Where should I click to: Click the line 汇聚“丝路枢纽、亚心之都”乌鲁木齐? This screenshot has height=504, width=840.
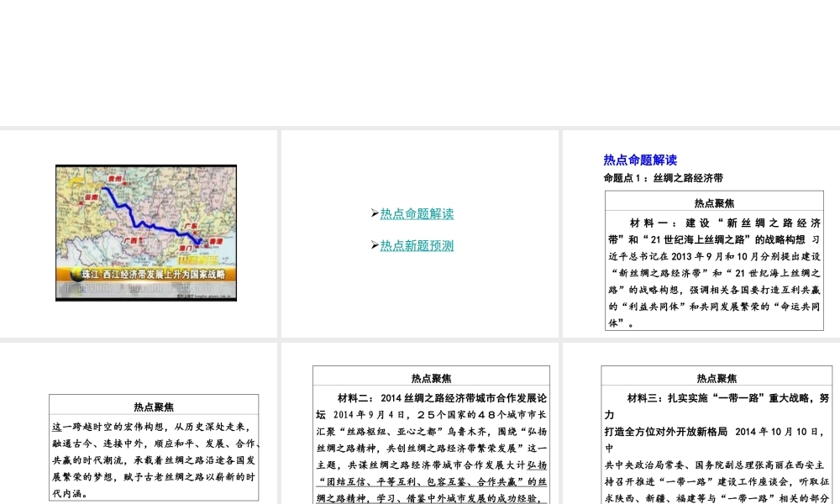[431, 431]
